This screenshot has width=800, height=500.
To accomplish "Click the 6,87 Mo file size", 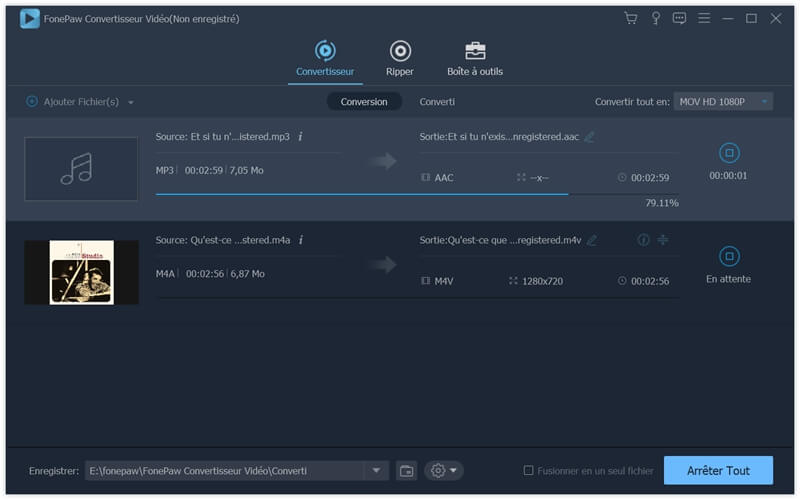I will 247,274.
